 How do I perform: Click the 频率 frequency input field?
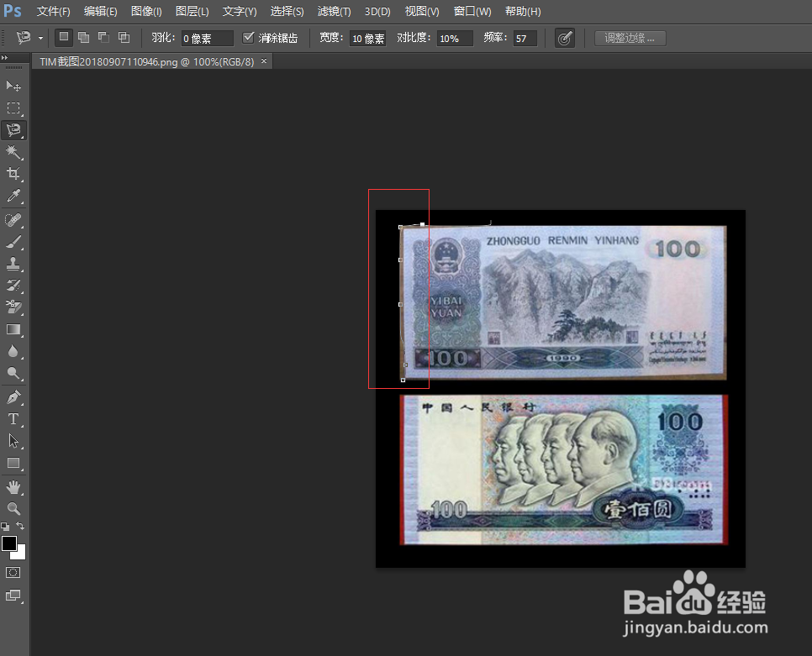click(x=525, y=39)
